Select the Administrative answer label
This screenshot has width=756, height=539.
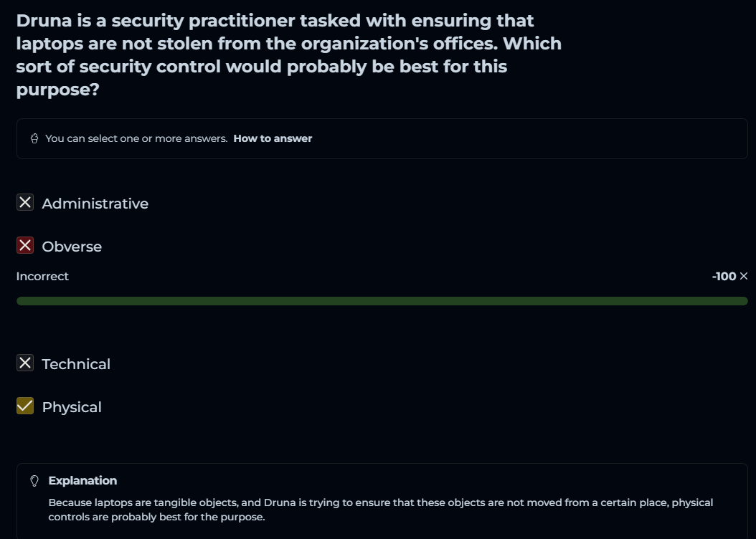(x=95, y=204)
